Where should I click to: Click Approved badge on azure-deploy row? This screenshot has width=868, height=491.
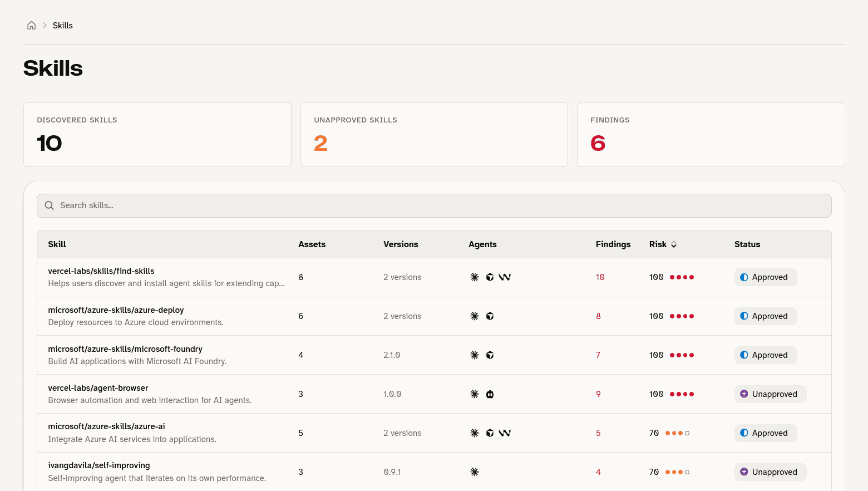click(x=766, y=316)
